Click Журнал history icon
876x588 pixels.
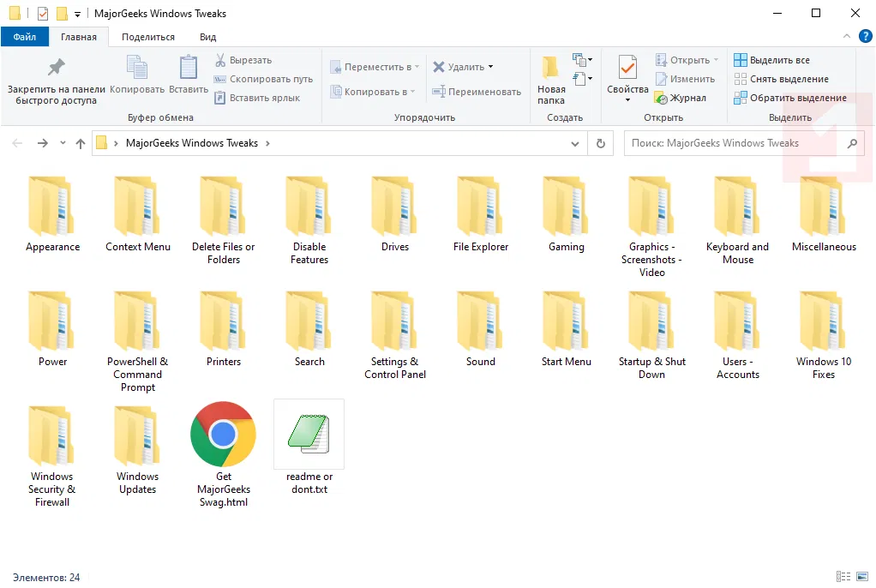coord(681,98)
